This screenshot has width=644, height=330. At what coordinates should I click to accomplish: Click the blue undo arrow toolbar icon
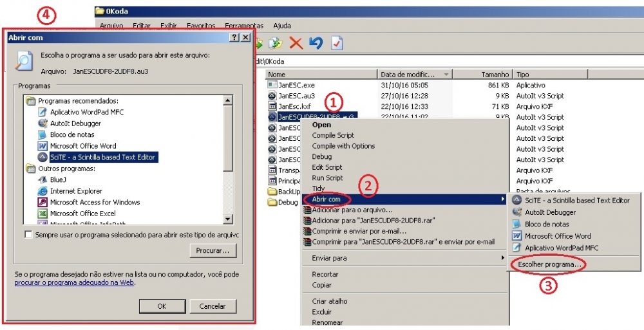pos(316,43)
